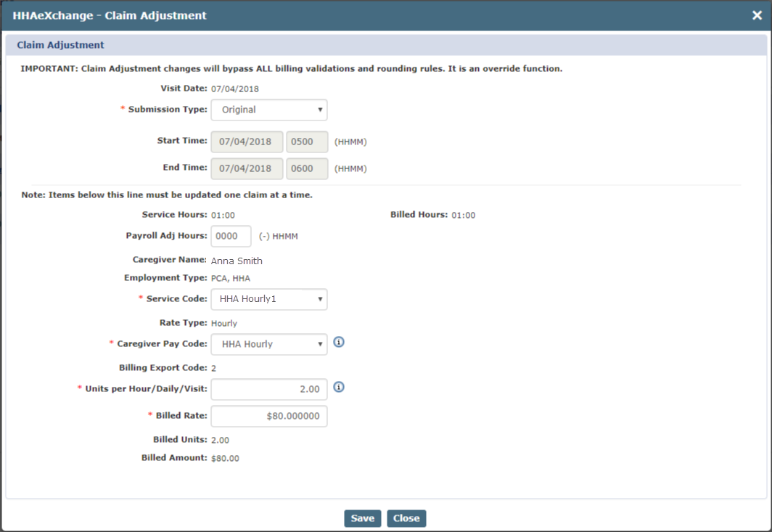The height and width of the screenshot is (532, 772).
Task: Click the Billed Amount value $80.00
Action: point(225,459)
